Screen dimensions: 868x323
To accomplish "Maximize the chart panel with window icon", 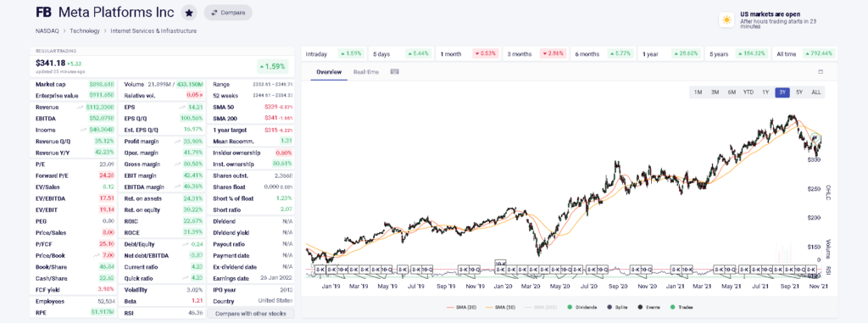I will (x=821, y=71).
